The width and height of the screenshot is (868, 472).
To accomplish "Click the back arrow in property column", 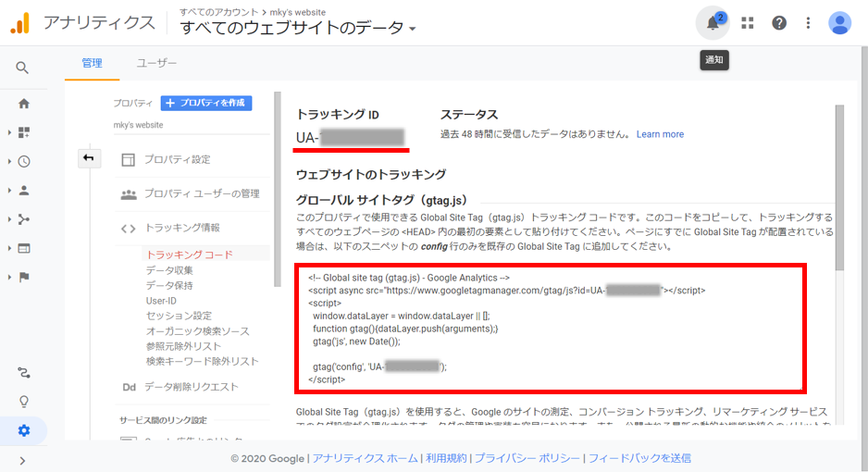I will click(x=89, y=157).
